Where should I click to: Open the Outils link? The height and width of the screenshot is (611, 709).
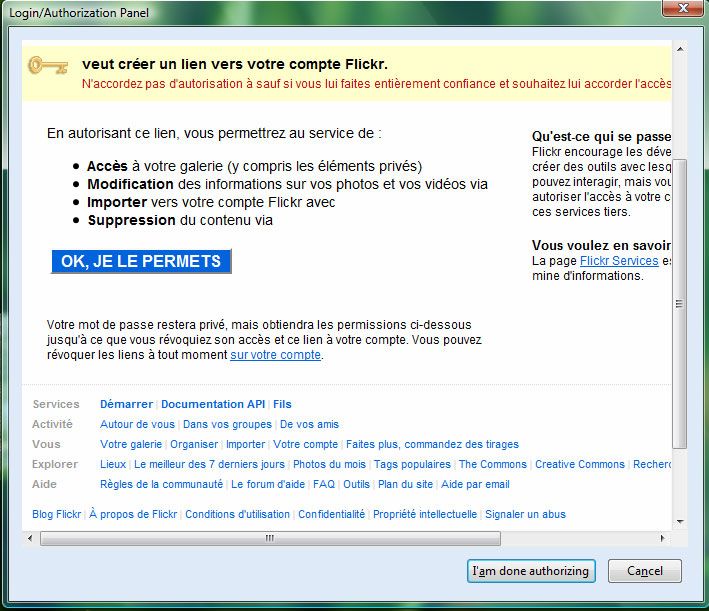tap(356, 484)
